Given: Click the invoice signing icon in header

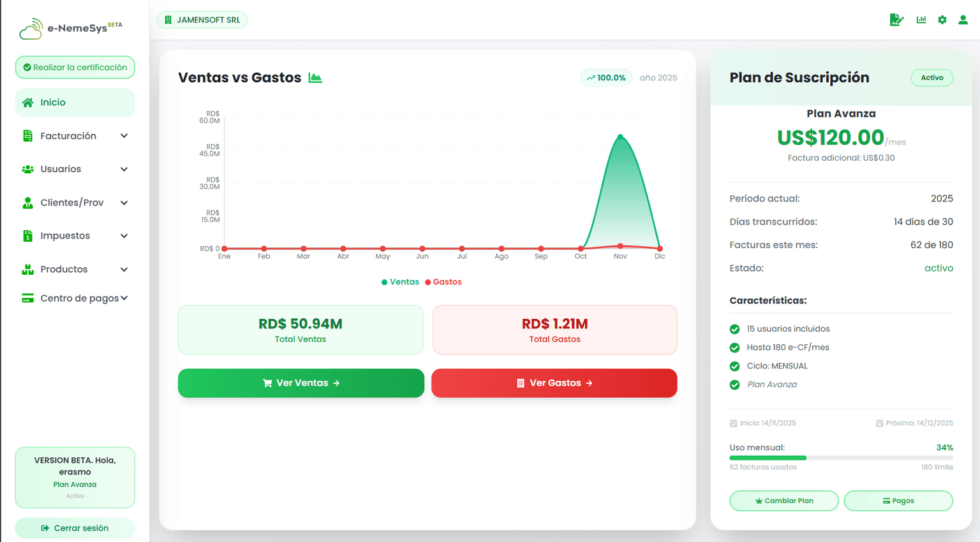Looking at the screenshot, I should point(896,20).
